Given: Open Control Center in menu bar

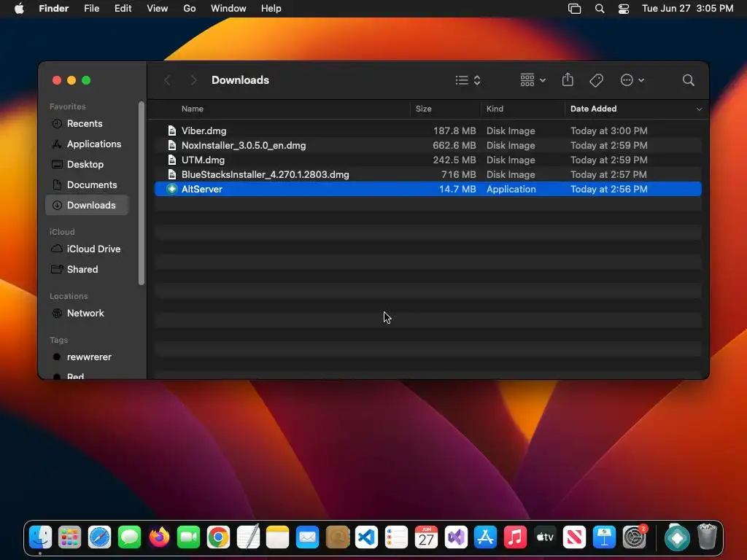Looking at the screenshot, I should click(624, 9).
